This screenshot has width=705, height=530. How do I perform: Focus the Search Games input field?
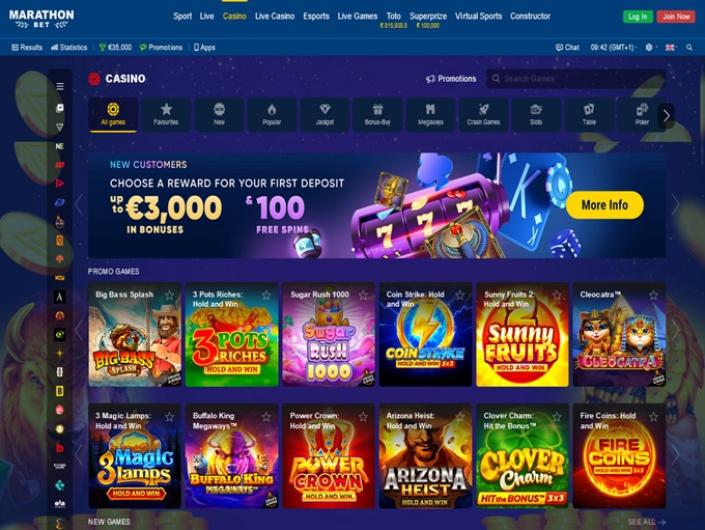576,79
